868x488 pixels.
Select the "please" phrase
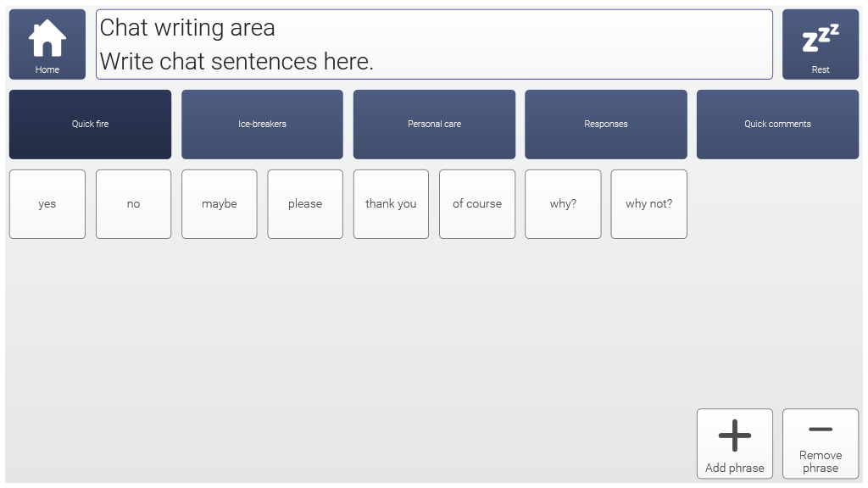point(305,204)
